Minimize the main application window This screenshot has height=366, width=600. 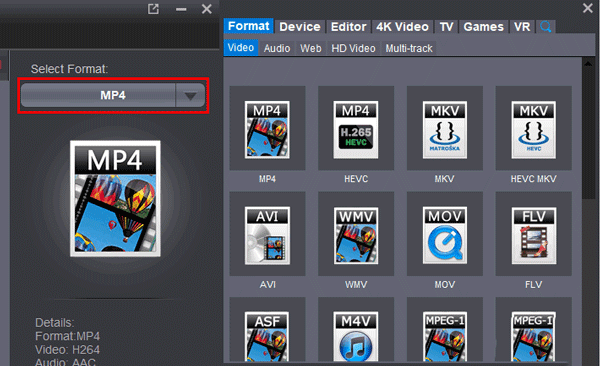[181, 9]
